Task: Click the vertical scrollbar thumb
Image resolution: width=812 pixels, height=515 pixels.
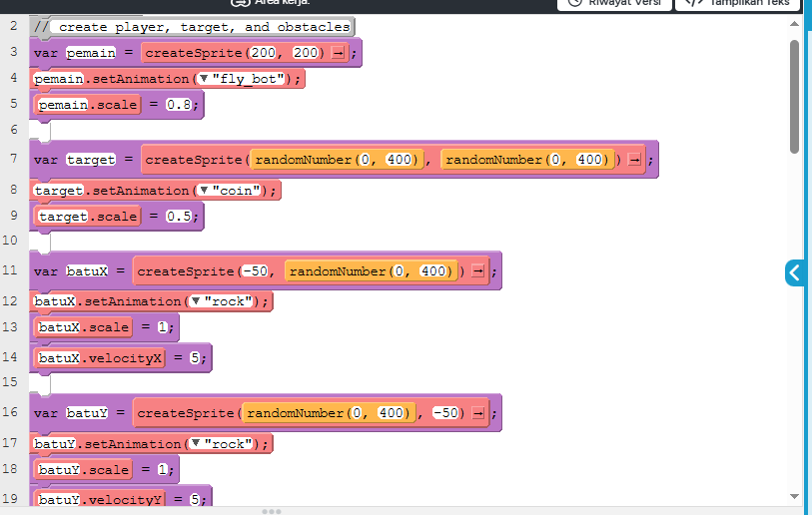Action: 794,95
